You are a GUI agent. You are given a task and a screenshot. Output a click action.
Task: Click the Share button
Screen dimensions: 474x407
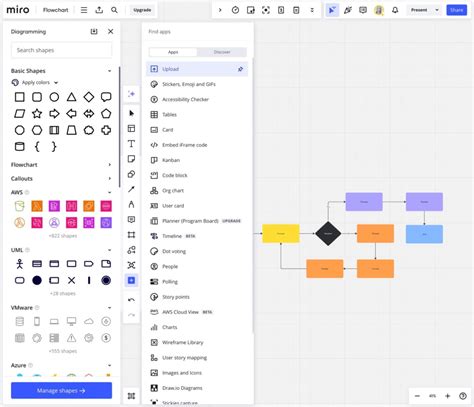pyautogui.click(x=456, y=10)
